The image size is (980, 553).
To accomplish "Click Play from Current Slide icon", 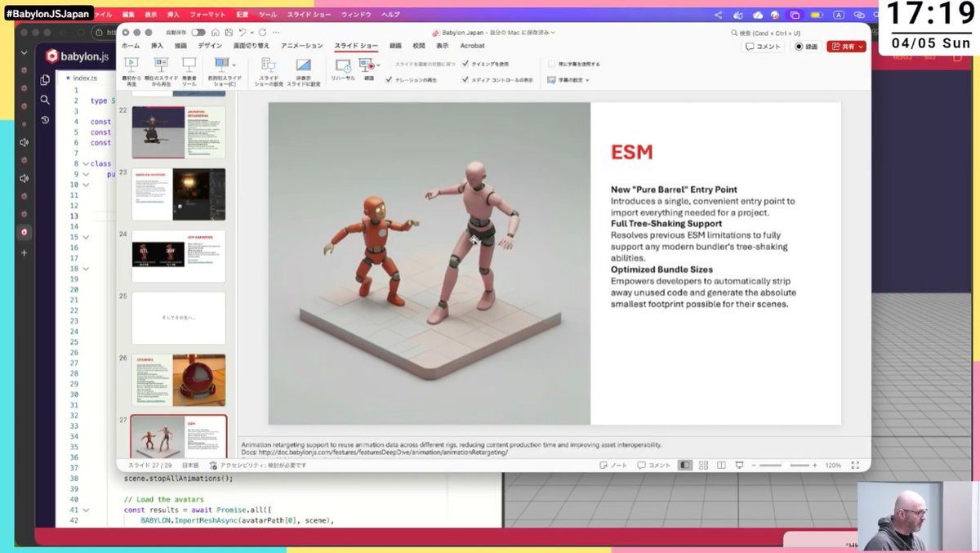I will [x=161, y=65].
